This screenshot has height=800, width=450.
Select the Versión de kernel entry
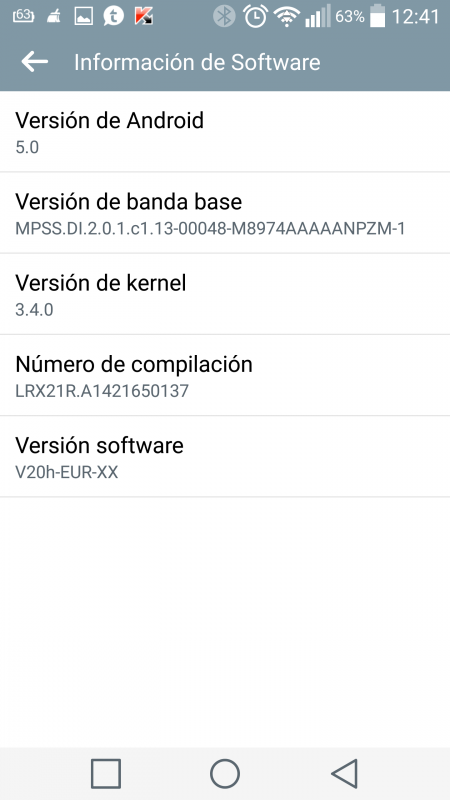(x=225, y=294)
